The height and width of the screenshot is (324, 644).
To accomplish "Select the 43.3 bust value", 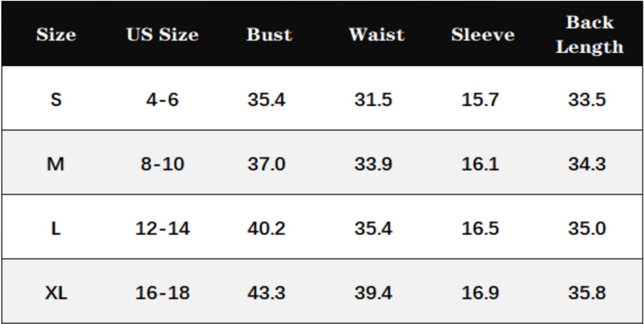I will point(266,293).
